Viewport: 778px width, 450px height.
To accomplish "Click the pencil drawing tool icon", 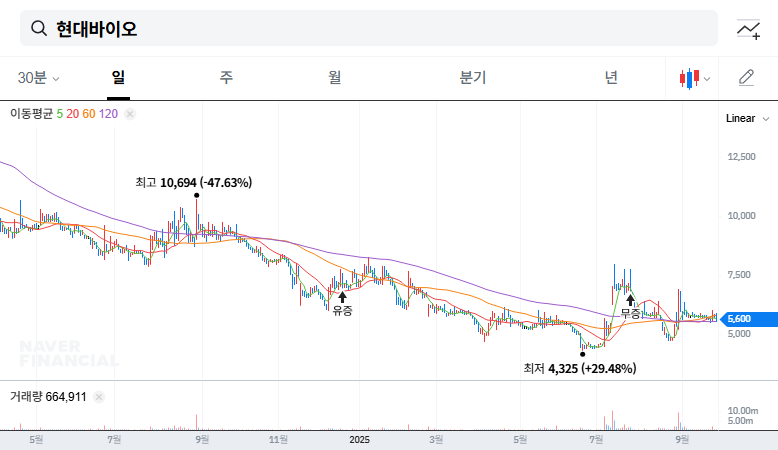I will click(746, 78).
